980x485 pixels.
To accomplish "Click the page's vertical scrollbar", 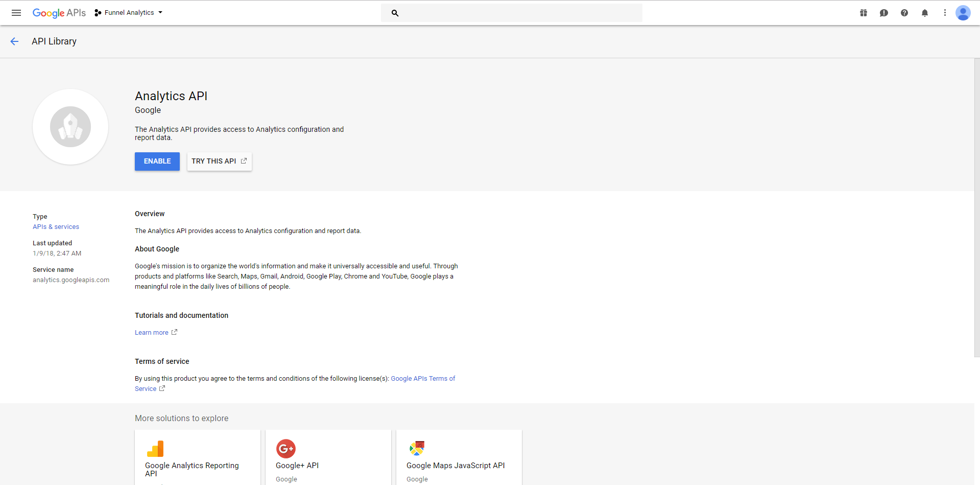I will (x=977, y=207).
